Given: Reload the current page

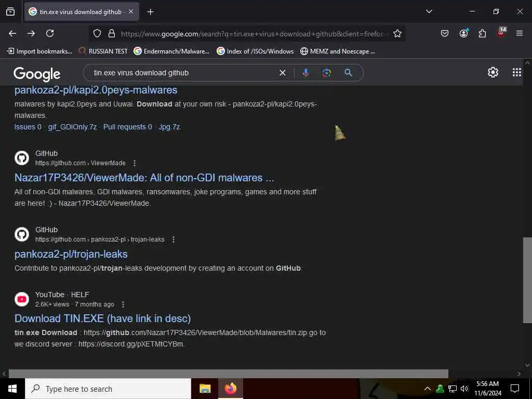Looking at the screenshot, I should (50, 33).
